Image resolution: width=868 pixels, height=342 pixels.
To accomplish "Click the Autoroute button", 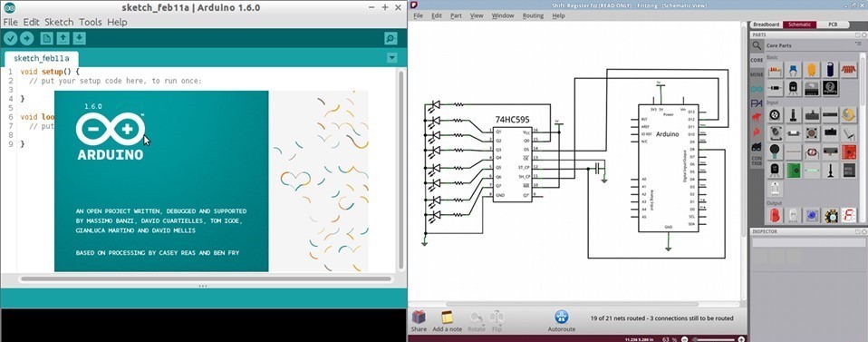I will click(562, 321).
